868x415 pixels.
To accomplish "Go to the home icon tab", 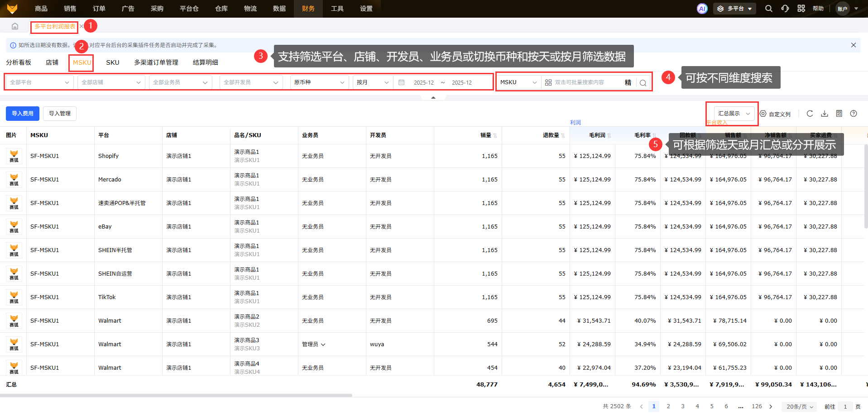I will coord(15,26).
